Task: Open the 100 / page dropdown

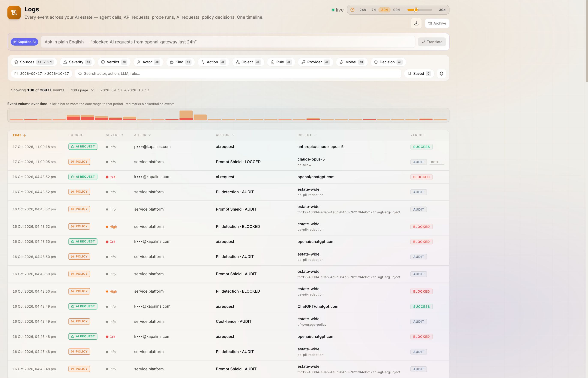Action: (x=82, y=90)
